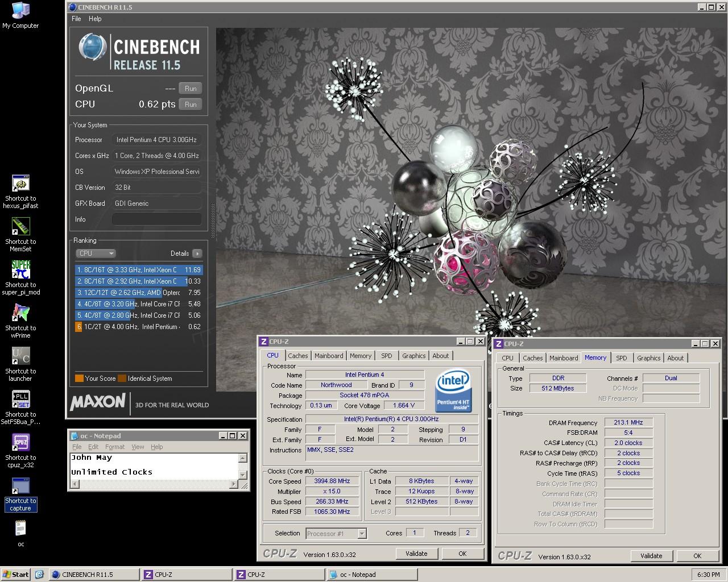Click Validate in Memory CPU-Z window
The image size is (728, 582).
tap(651, 556)
